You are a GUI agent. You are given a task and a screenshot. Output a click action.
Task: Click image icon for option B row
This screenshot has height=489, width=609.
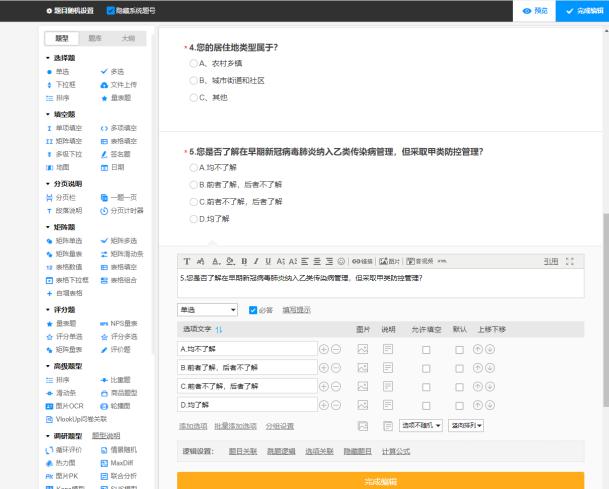coord(363,367)
